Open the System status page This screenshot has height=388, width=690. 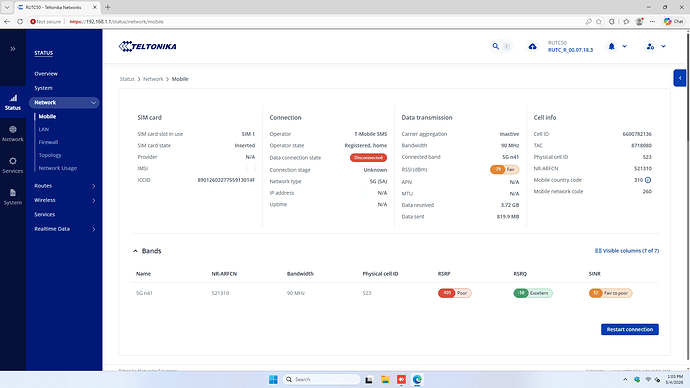click(43, 88)
